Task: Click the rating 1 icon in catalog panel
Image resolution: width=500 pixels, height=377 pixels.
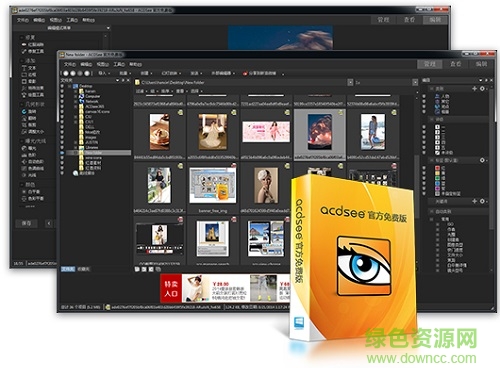Action: click(437, 127)
